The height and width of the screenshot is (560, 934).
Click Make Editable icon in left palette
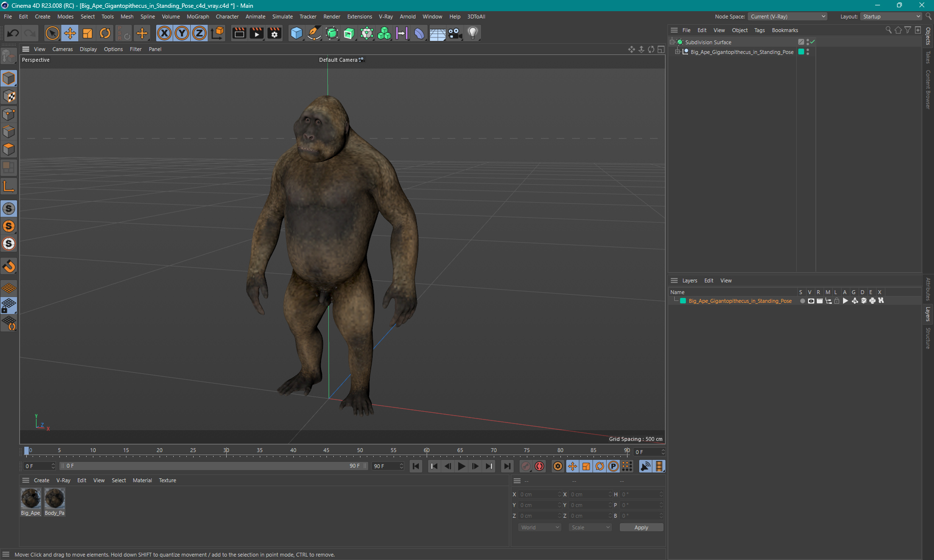tap(9, 57)
